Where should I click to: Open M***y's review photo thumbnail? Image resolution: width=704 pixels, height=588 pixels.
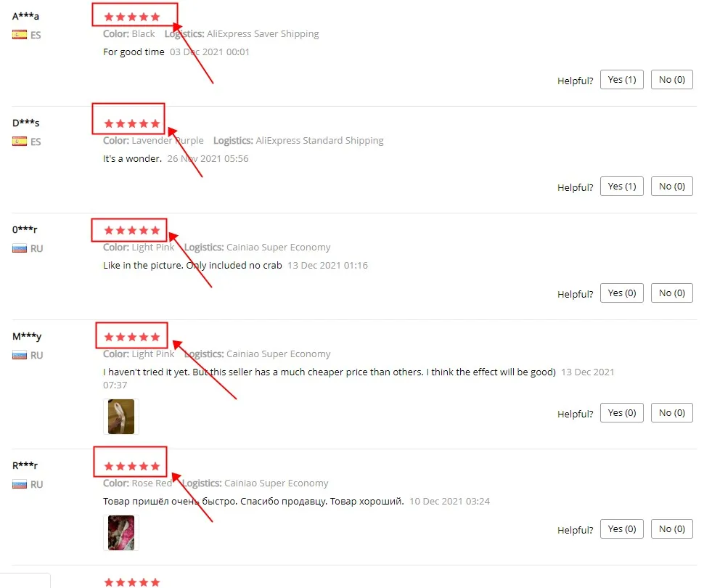click(x=121, y=417)
